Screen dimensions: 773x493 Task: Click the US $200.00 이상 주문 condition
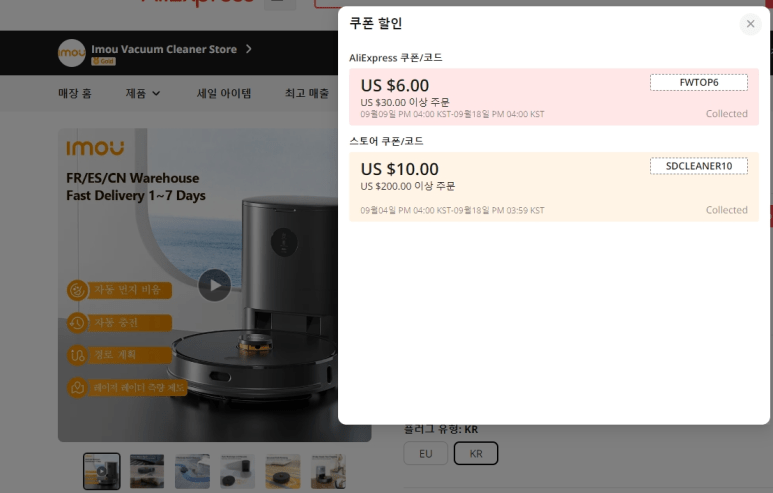pos(408,186)
